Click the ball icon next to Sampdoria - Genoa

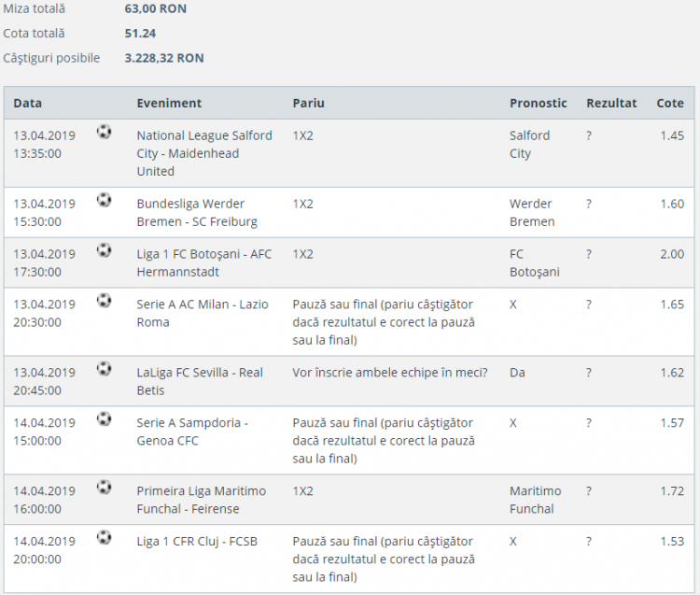(x=104, y=419)
